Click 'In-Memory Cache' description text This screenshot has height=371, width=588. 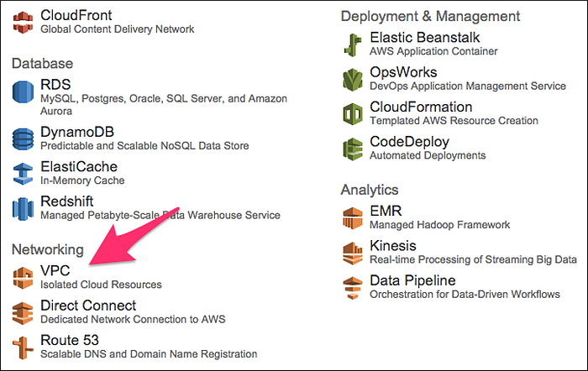click(x=82, y=180)
